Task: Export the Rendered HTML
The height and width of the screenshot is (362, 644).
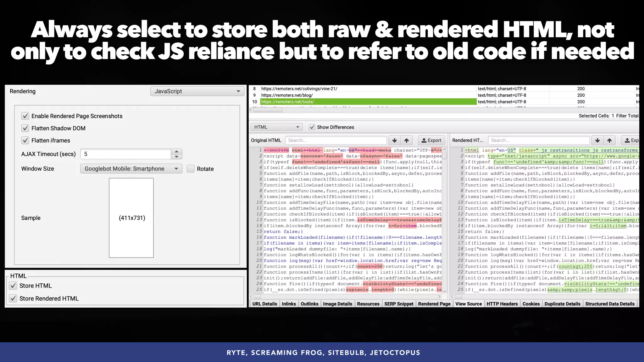Action: (630, 140)
